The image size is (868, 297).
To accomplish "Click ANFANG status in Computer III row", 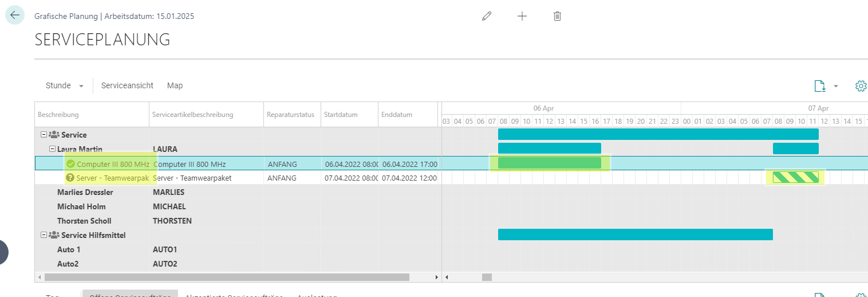I will coord(282,164).
